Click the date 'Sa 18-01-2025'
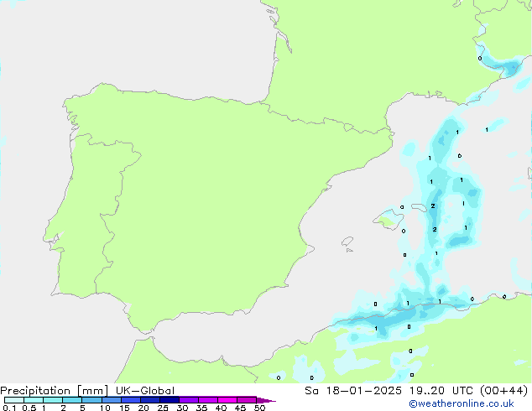The image size is (532, 411). click(353, 390)
